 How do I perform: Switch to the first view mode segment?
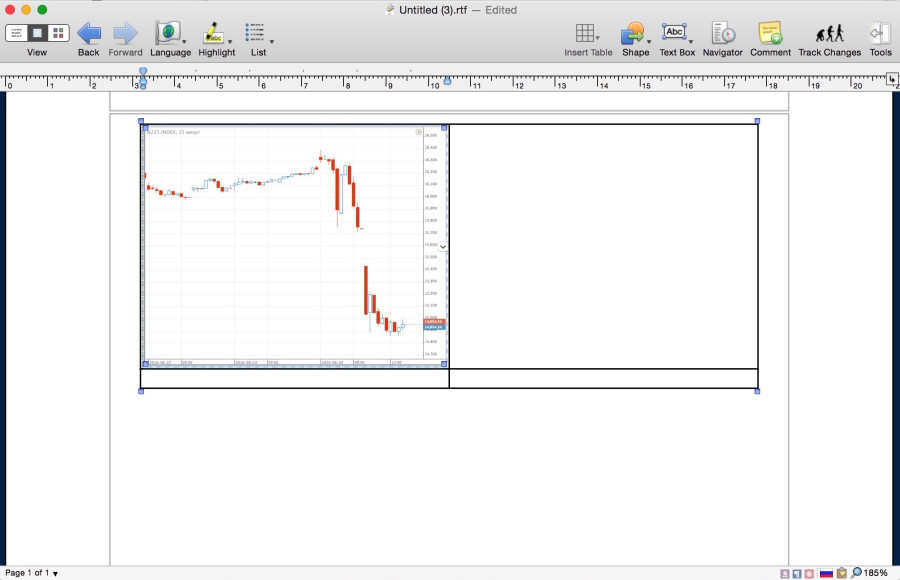click(17, 33)
